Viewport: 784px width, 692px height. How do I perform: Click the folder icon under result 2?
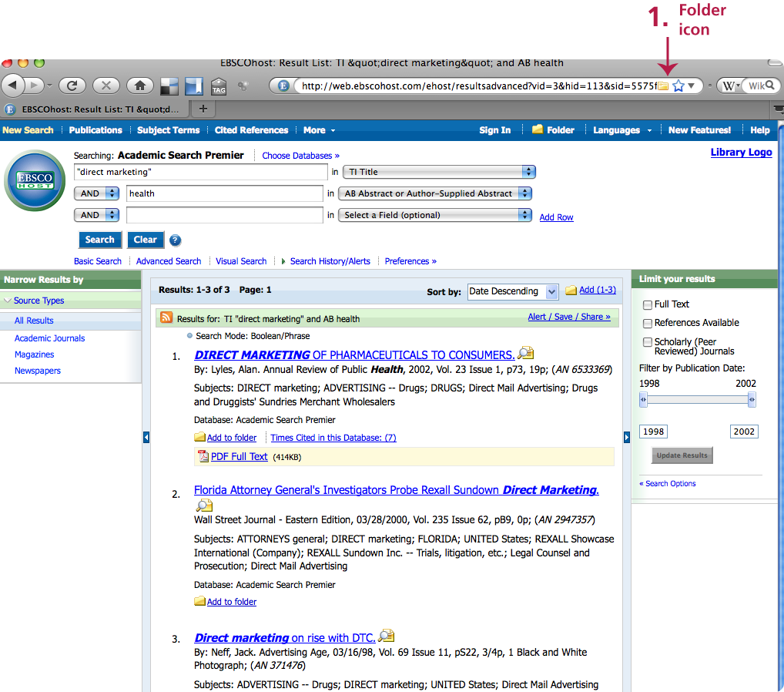(x=199, y=601)
